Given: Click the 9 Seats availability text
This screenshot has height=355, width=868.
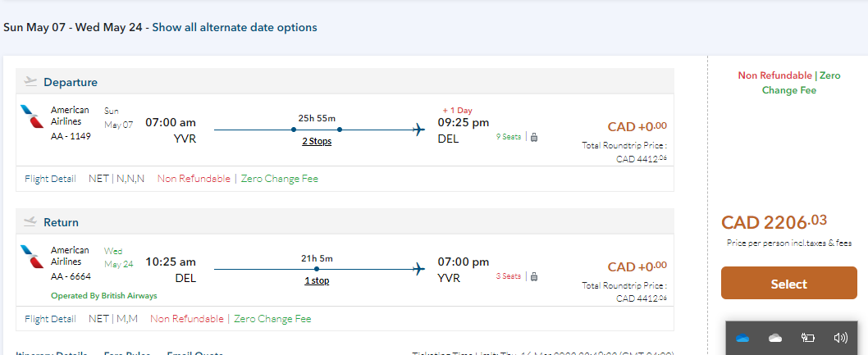Looking at the screenshot, I should point(508,137).
